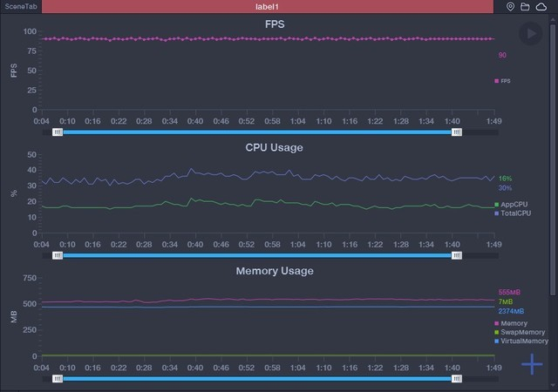The height and width of the screenshot is (392, 558).
Task: Open the folder icon in header
Action: (x=525, y=6)
